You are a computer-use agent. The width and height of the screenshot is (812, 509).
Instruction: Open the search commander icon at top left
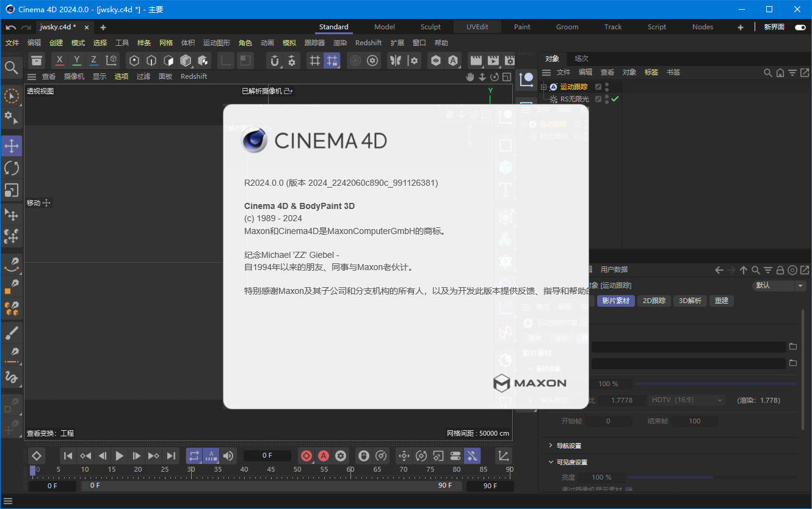[11, 67]
